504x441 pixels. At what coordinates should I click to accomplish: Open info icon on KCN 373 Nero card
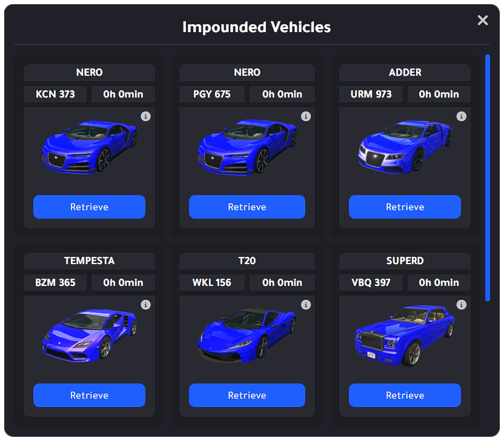pos(145,116)
